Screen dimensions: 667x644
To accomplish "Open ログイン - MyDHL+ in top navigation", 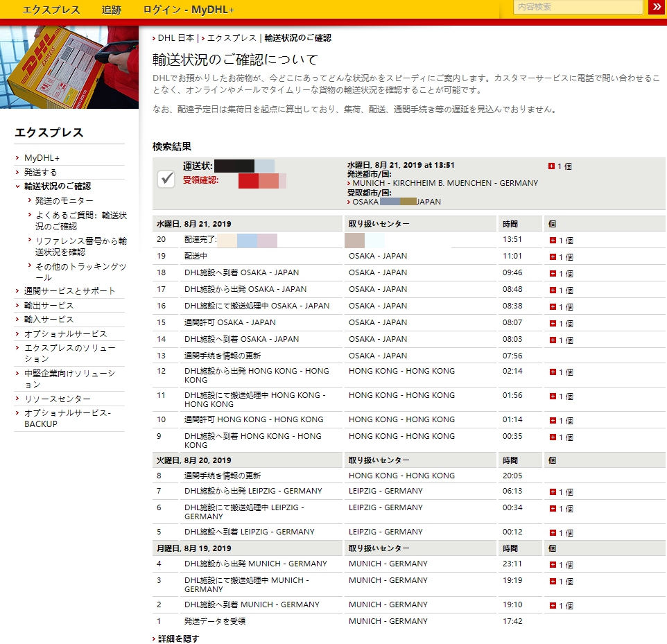I will point(189,10).
